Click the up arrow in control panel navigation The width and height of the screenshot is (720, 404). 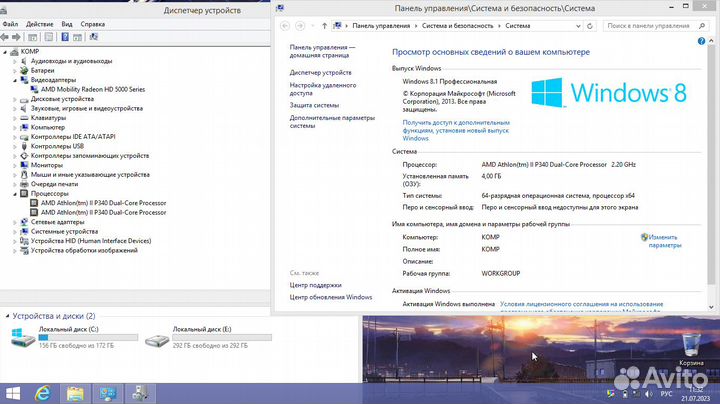[324, 26]
